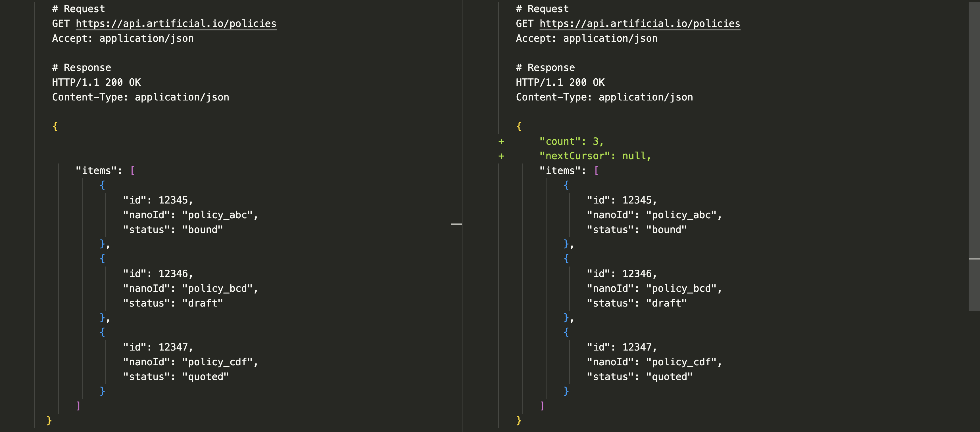Viewport: 980px width, 432px height.
Task: Click "nanoId": "policy_cdf" in left pane
Action: [190, 362]
